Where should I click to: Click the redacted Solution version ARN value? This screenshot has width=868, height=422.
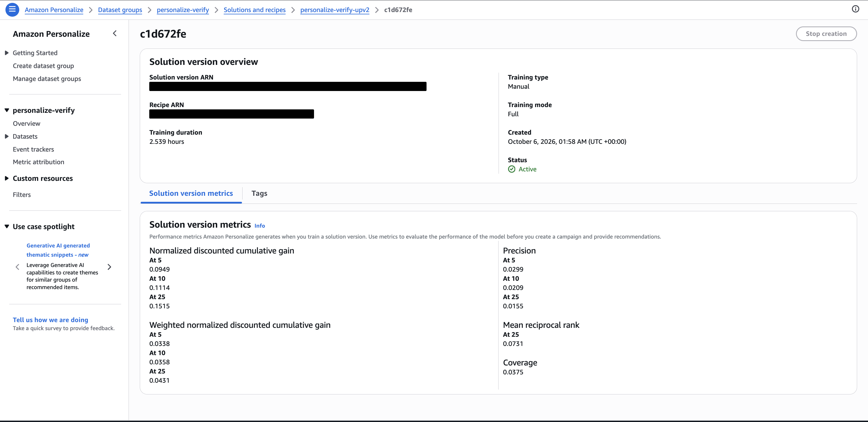coord(288,86)
